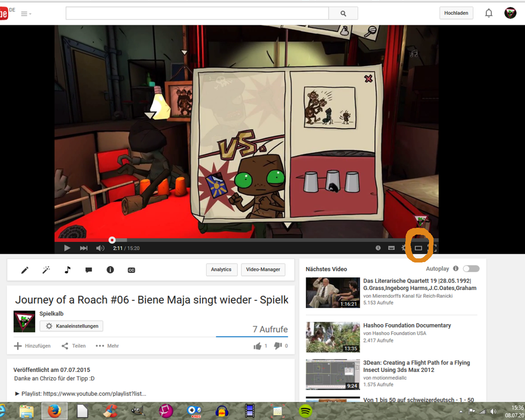
Task: Skip to the next video in player
Action: (x=84, y=248)
